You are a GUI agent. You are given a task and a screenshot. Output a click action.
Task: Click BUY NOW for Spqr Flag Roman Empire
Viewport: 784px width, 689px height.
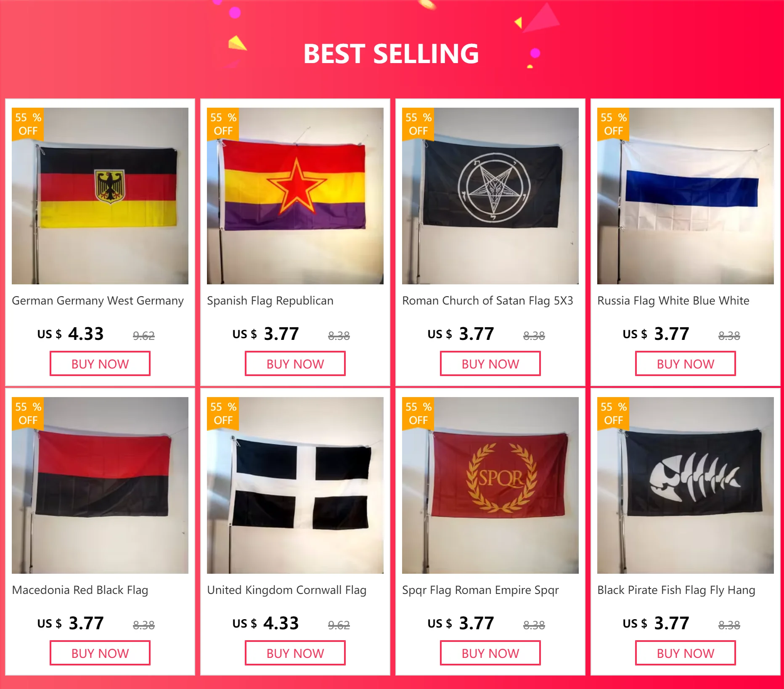[490, 653]
